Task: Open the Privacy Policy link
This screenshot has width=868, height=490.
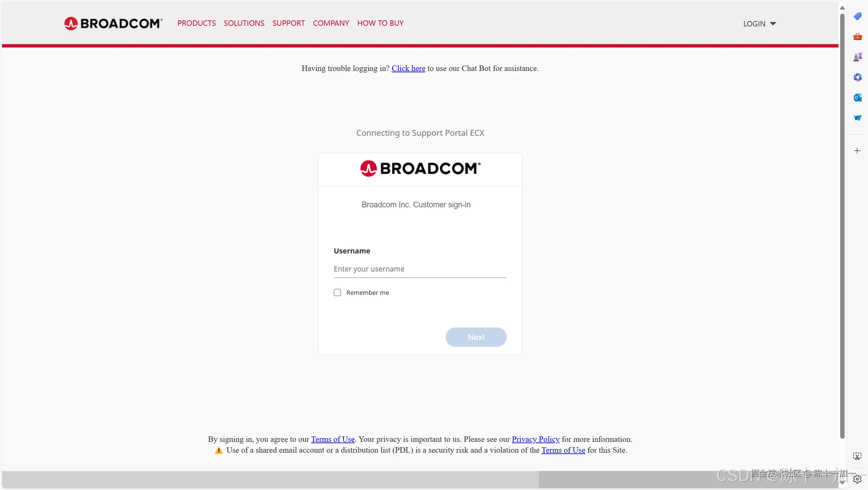Action: (x=536, y=439)
